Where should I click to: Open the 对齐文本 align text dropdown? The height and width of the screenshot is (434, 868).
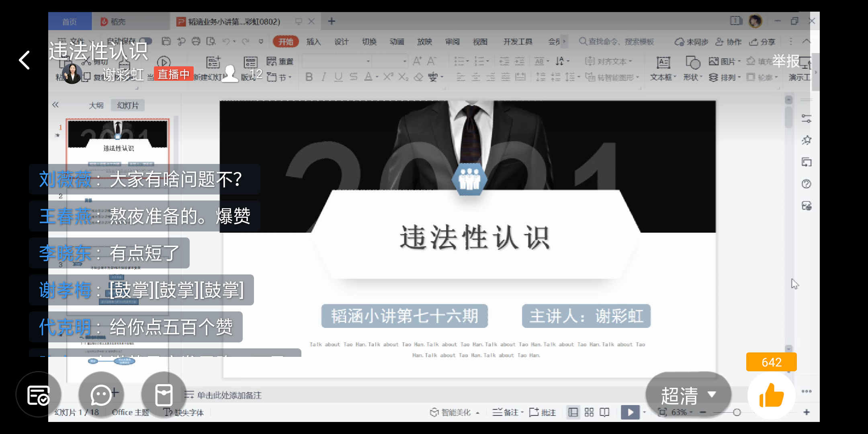[608, 61]
